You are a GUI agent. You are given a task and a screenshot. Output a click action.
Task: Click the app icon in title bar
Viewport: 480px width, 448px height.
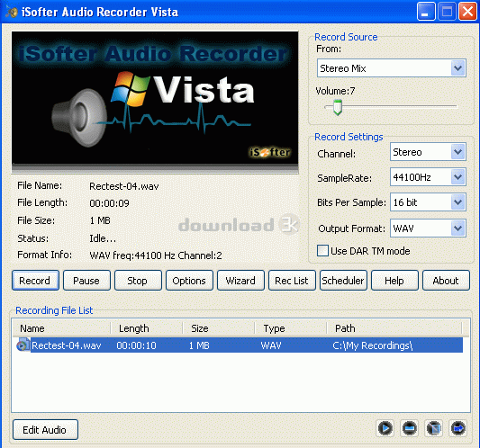click(x=12, y=12)
